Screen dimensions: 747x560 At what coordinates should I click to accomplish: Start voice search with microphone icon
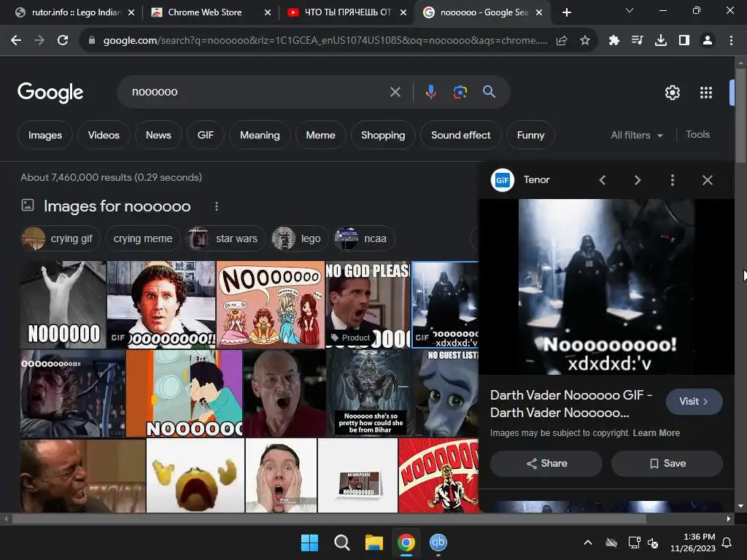(430, 92)
